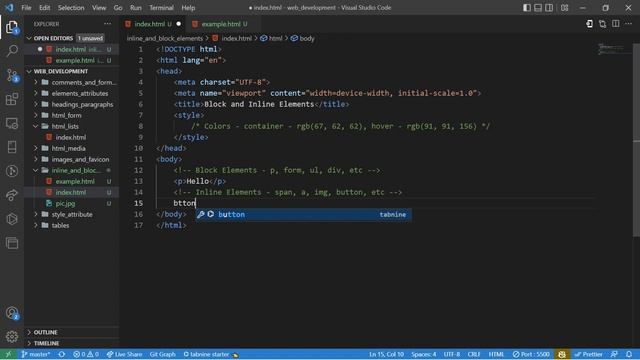Screen dimensions: 640x360
Task: Expand style_attribute folder
Action: point(72,215)
